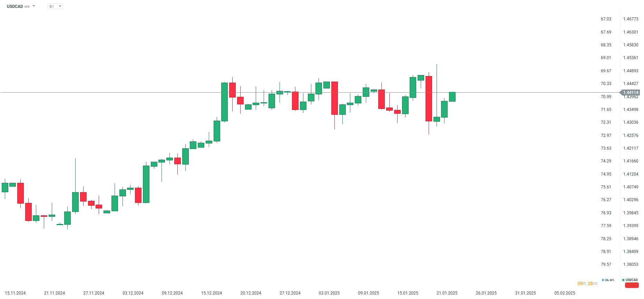Select the USDCAD legend label at bottom right

632,280
